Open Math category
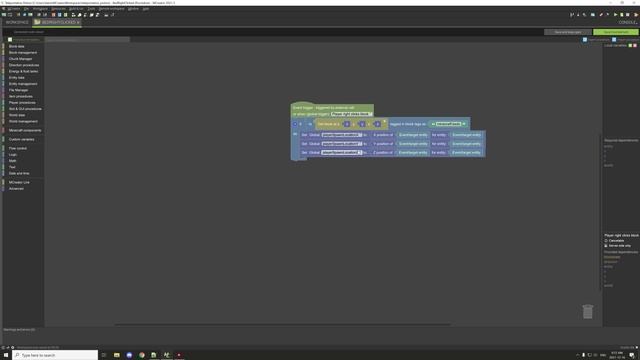Screen dimensions: 640x360 point(13,161)
